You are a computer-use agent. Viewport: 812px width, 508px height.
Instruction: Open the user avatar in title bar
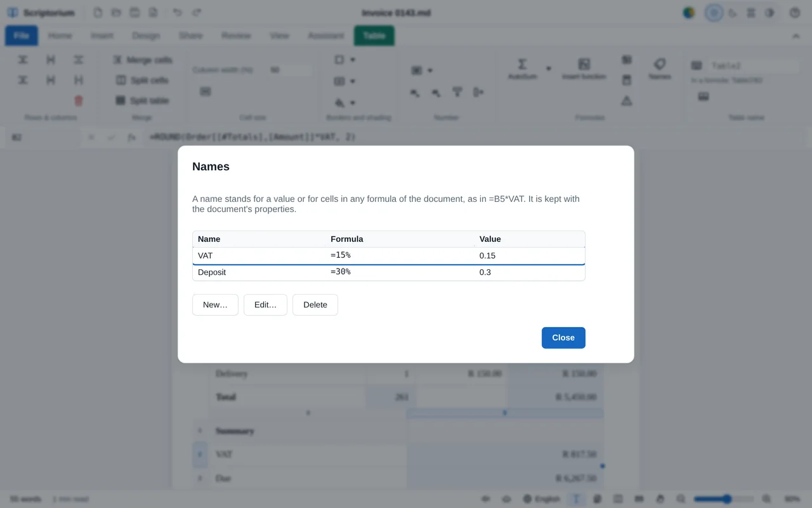689,13
